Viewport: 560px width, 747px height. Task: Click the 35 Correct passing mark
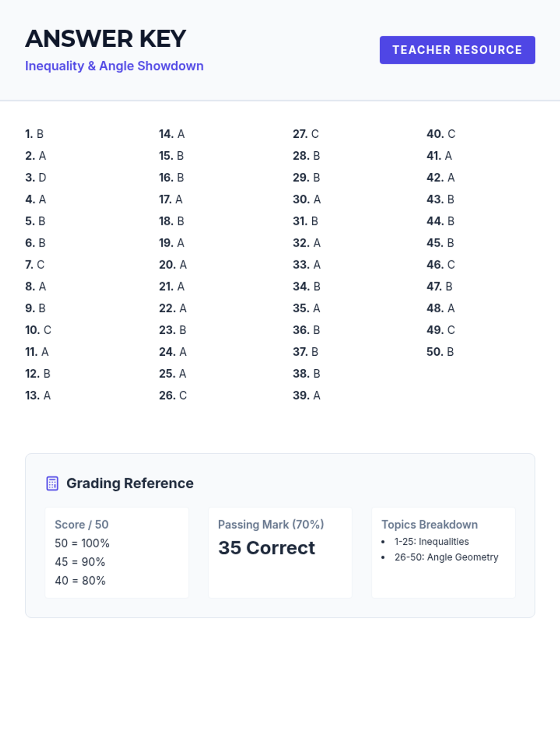(x=266, y=548)
